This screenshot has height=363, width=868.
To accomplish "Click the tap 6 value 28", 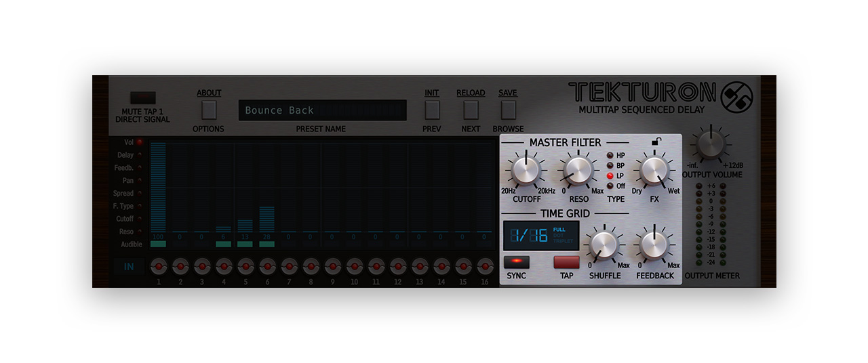I will (x=267, y=237).
